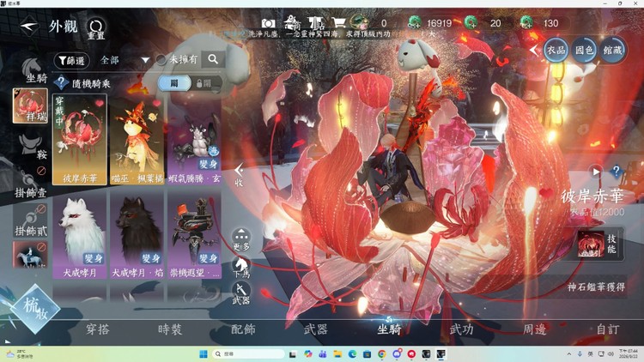Image resolution: width=644 pixels, height=362 pixels.
Task: Open the 店 shop icon in the top bar
Action: click(x=316, y=23)
